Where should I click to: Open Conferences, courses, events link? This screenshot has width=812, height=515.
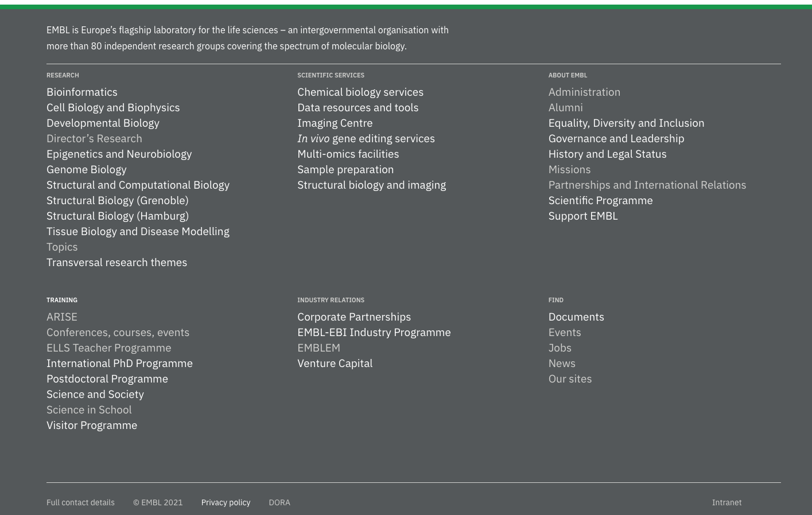coord(118,332)
